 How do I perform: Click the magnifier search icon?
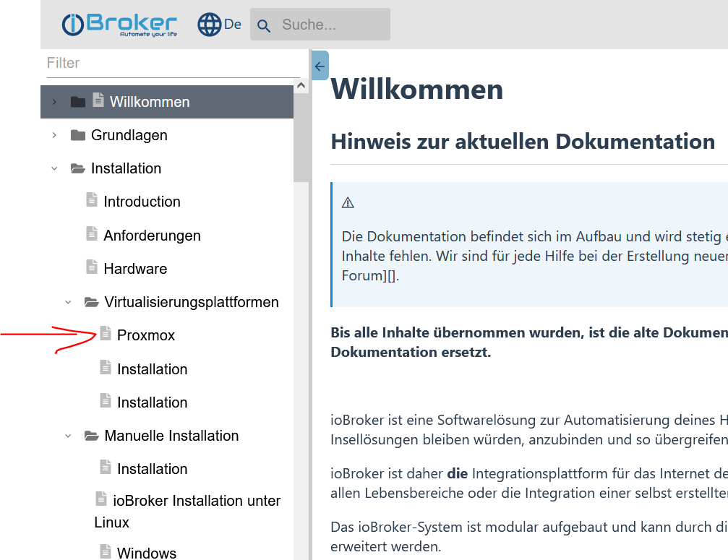(264, 25)
